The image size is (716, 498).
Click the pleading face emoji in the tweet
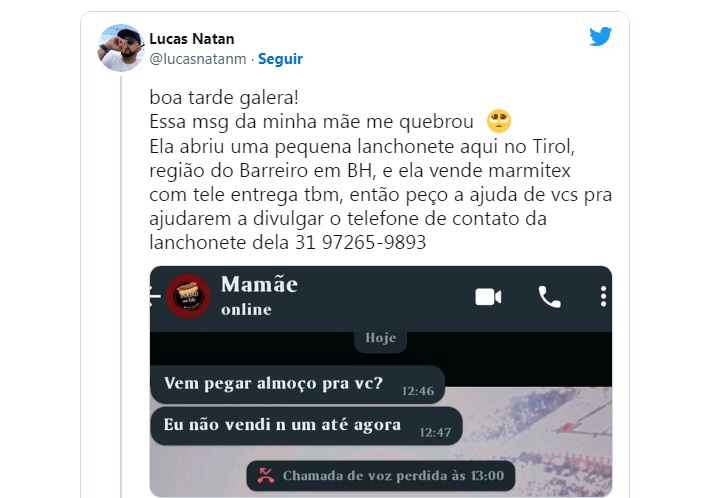tap(499, 121)
